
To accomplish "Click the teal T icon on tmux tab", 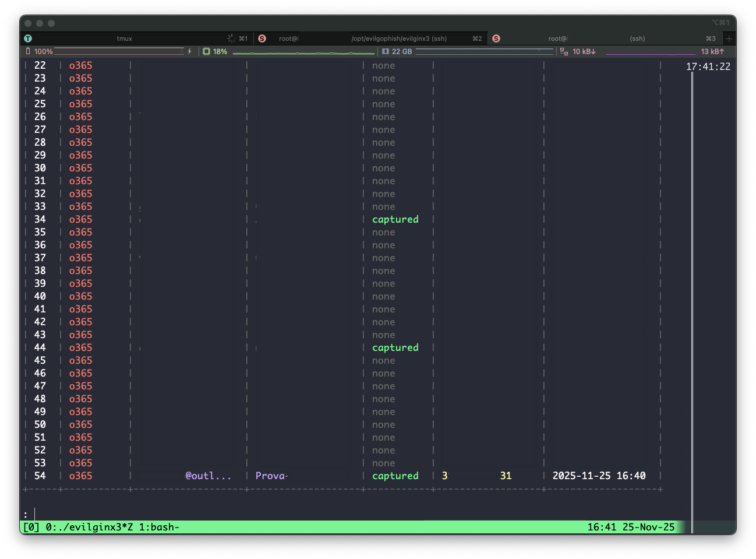I will (28, 38).
